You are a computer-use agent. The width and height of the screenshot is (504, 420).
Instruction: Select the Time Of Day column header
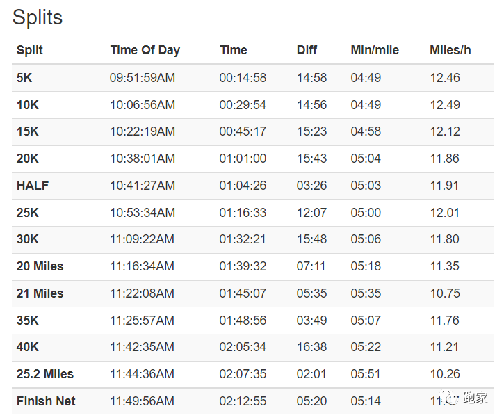[x=145, y=50]
